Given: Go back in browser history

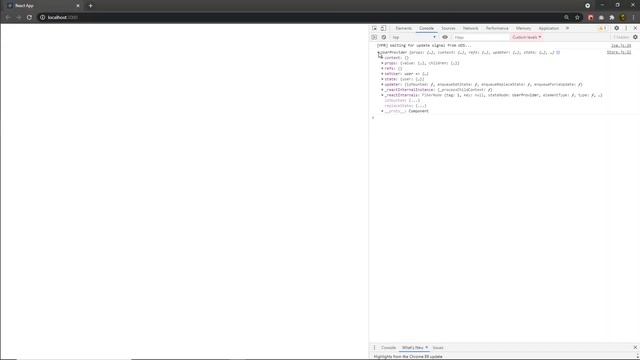Looking at the screenshot, I should click(x=8, y=17).
